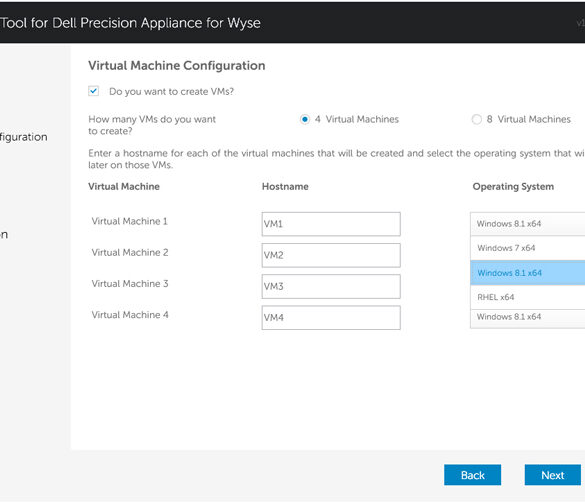Click the VM3 hostname input field
Viewport: 585px width, 503px height.
pos(331,287)
